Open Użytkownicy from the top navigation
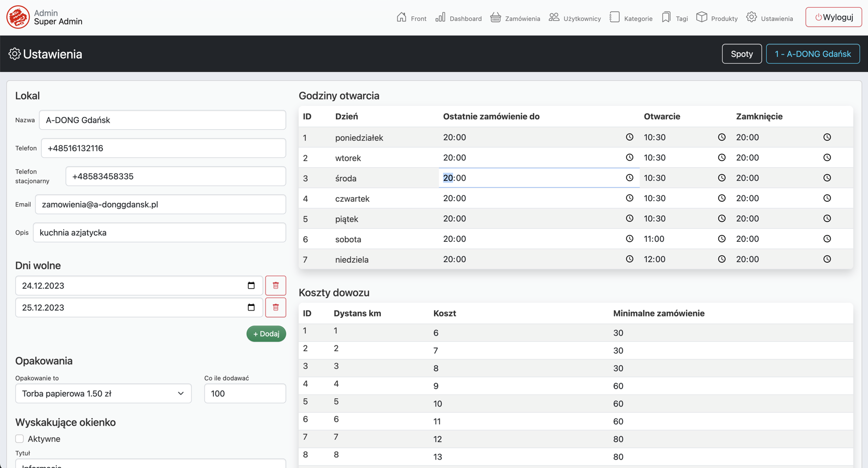868x468 pixels. (575, 18)
